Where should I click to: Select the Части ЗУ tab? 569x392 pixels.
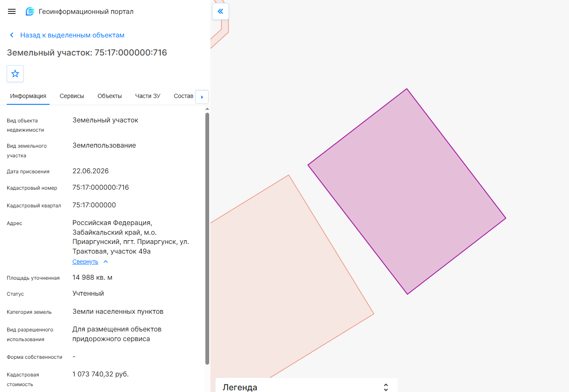coord(148,96)
